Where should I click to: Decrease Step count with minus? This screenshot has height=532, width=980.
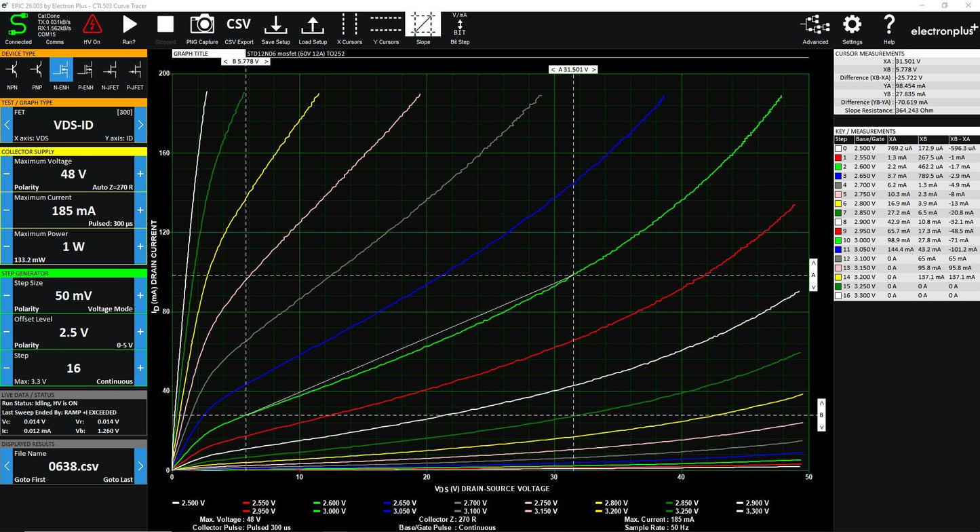6,368
